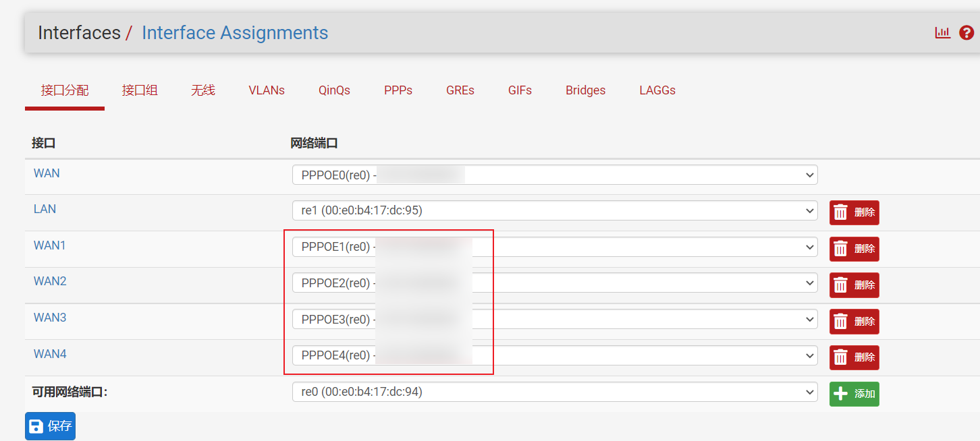980x441 pixels.
Task: Open the available network ports dropdown
Action: point(555,392)
